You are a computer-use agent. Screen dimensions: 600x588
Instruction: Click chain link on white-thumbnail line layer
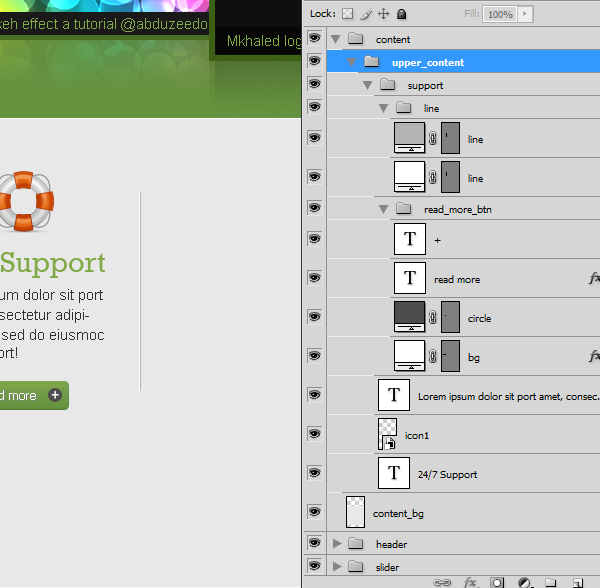[x=433, y=177]
